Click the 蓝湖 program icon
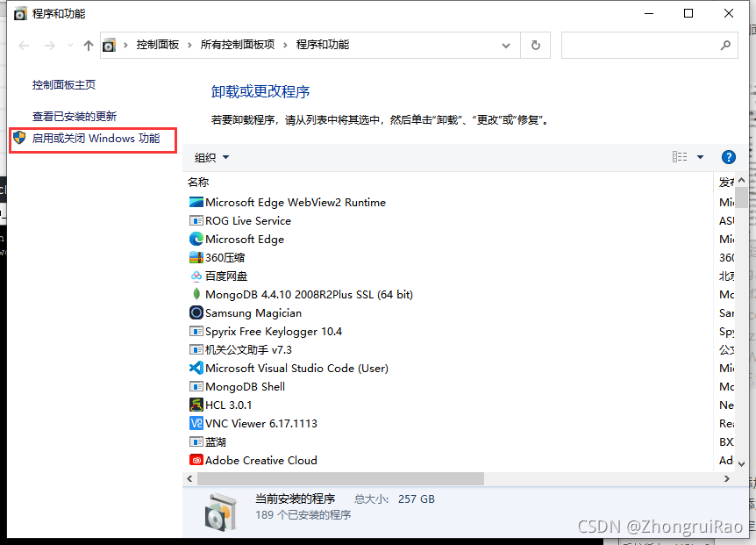The image size is (756, 545). 196,441
